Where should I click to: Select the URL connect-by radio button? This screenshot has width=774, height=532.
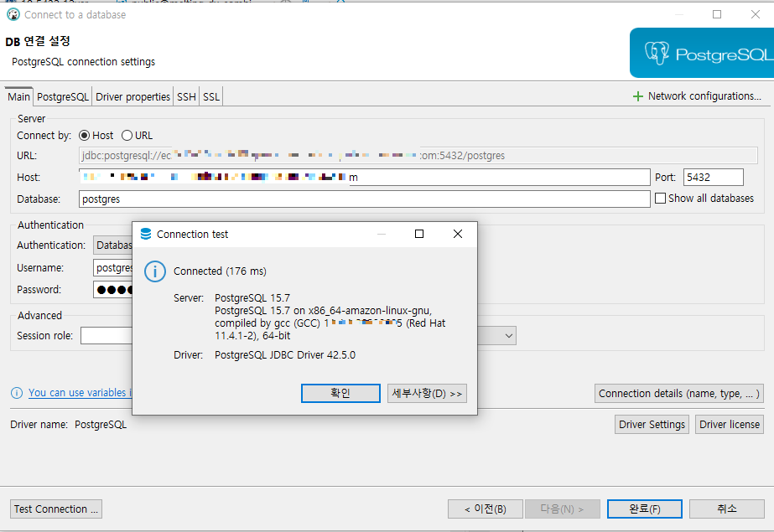click(x=127, y=136)
